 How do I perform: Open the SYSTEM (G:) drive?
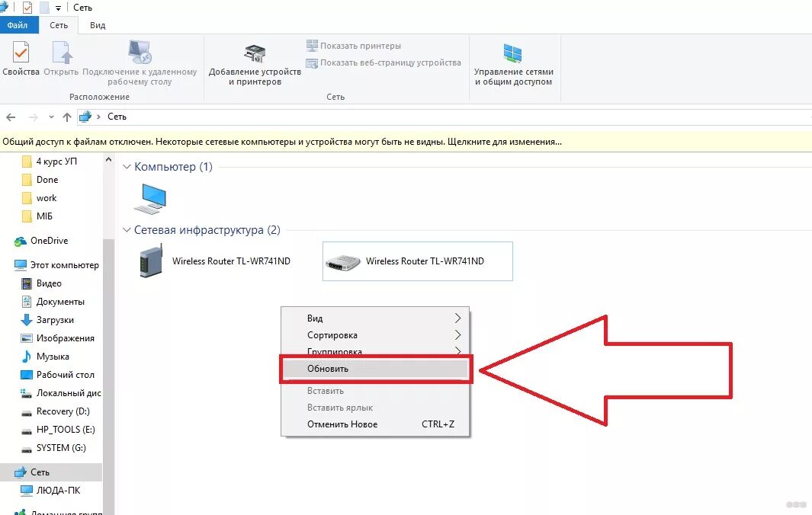click(x=54, y=448)
